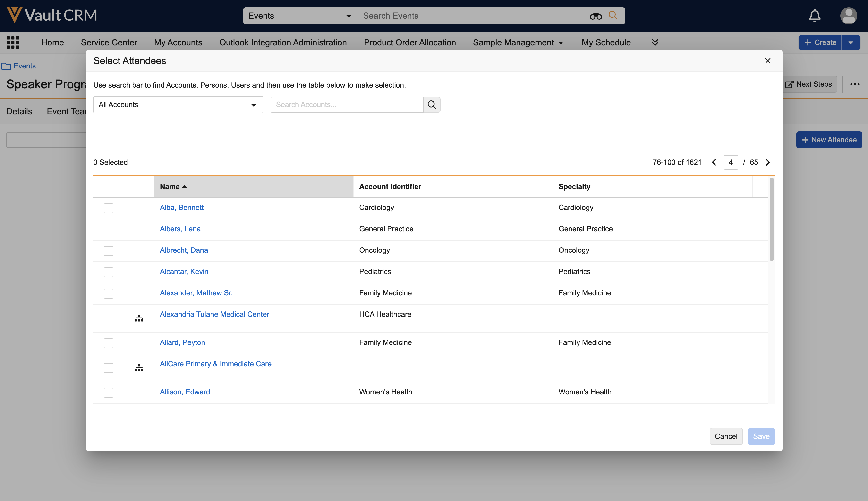
Task: Click Cancel in Select Attendees dialog
Action: pyautogui.click(x=726, y=436)
